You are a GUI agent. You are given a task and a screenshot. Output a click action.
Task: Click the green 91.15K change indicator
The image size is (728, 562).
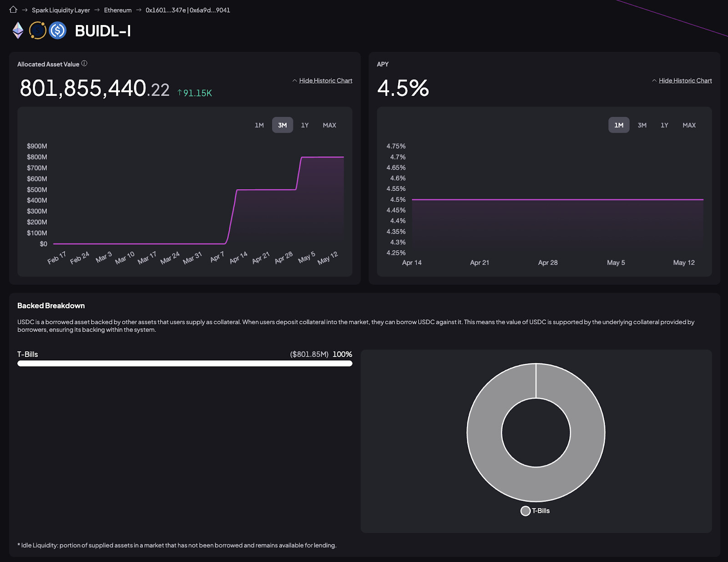pyautogui.click(x=194, y=93)
